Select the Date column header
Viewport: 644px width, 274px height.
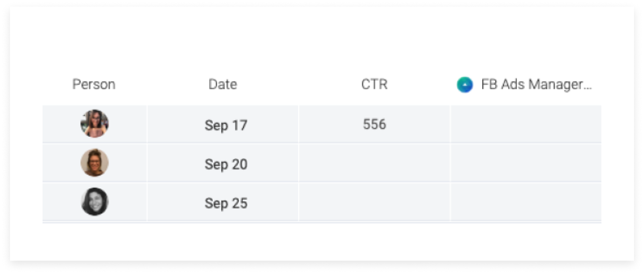(223, 84)
